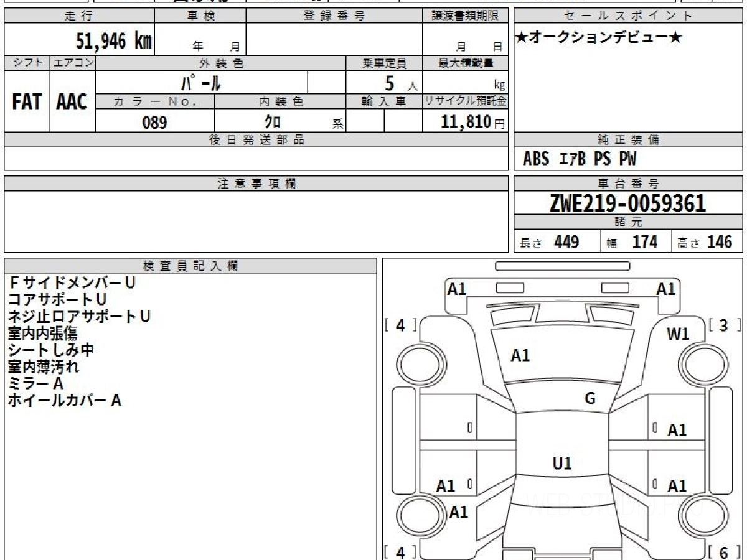Select the seating capacity value 5 人

click(401, 83)
